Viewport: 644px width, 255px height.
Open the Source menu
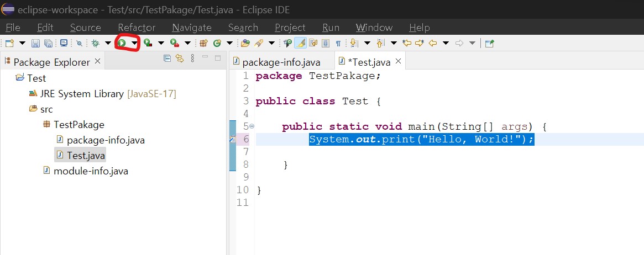(x=86, y=28)
